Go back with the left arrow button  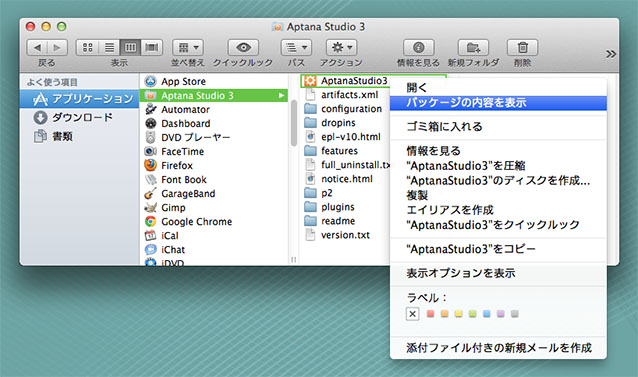(37, 48)
